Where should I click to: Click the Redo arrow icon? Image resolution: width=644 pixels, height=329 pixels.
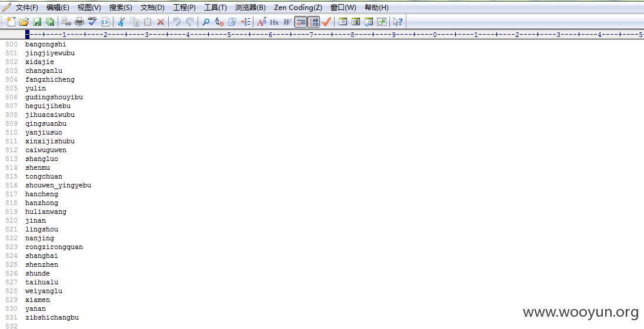(190, 22)
